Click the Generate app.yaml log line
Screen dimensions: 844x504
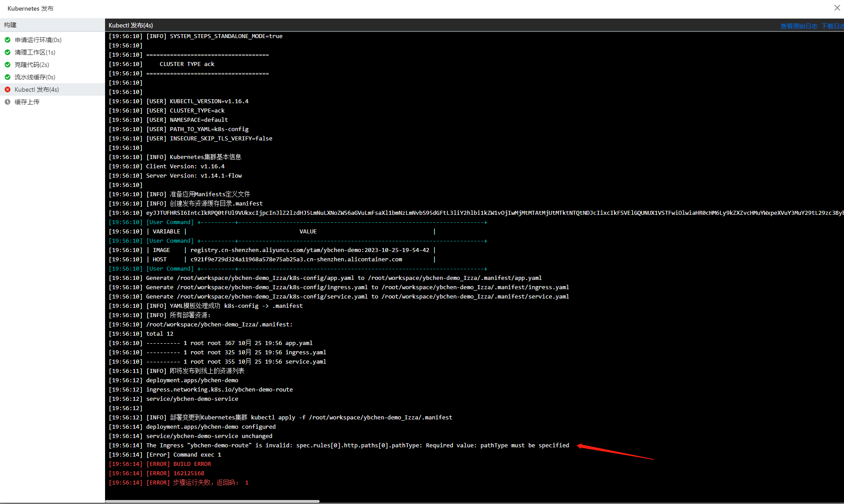click(x=325, y=278)
